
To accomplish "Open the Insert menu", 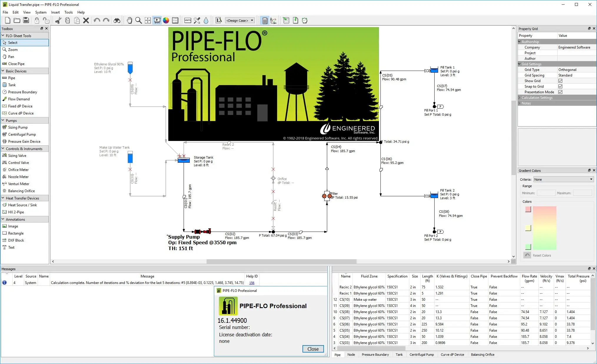I will (x=55, y=12).
